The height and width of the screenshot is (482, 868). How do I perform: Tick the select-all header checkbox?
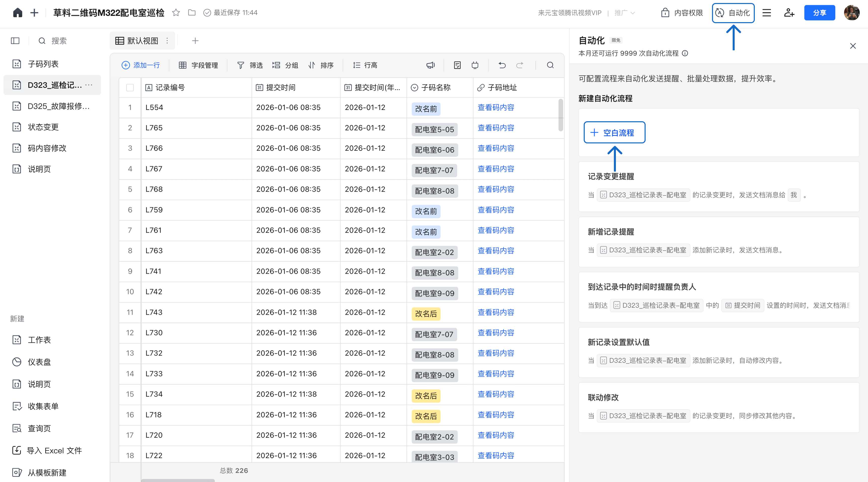coord(130,88)
